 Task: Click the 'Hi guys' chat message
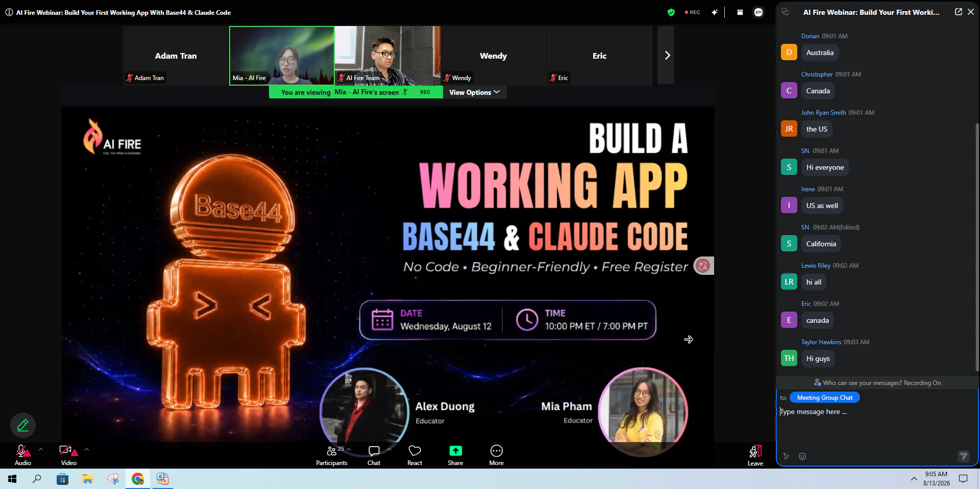(x=818, y=358)
